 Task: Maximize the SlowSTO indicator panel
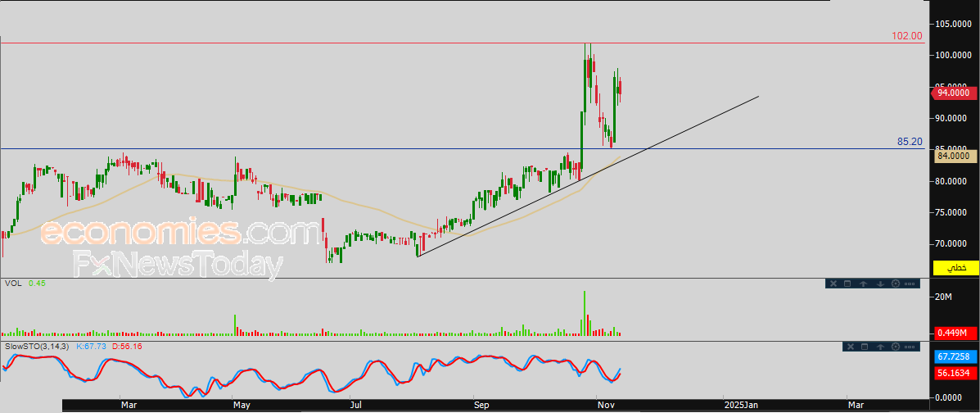tap(865, 347)
